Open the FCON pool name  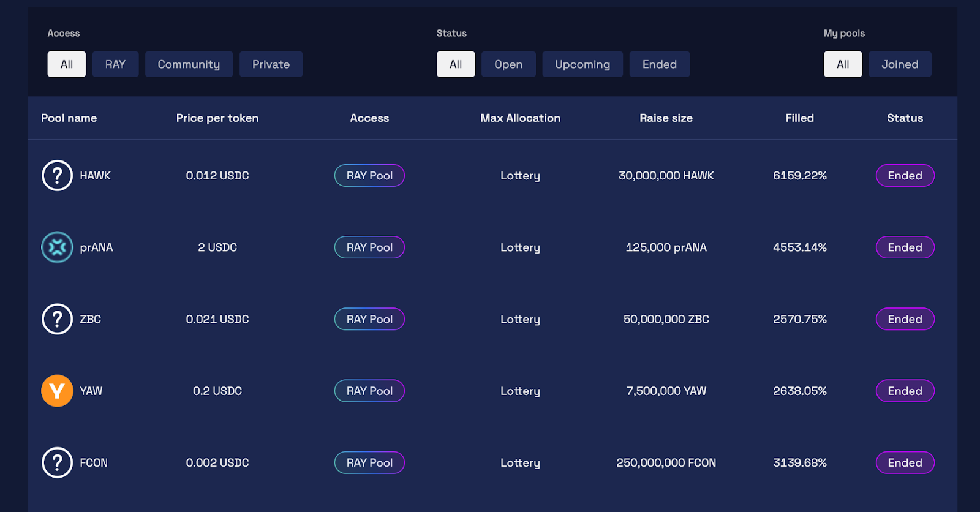tap(94, 462)
